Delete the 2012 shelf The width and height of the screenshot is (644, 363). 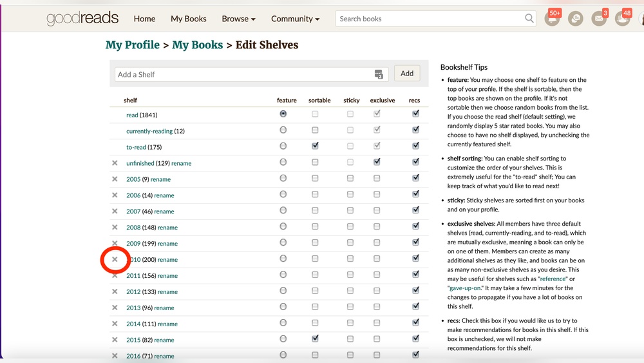[115, 291]
